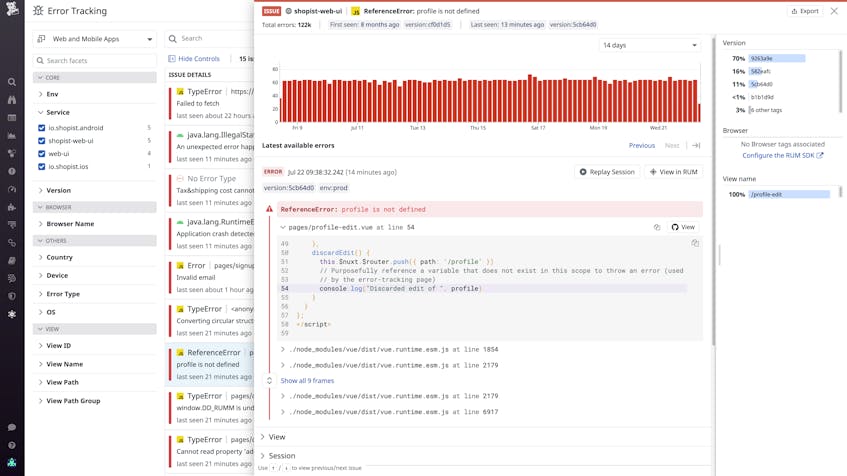Click the external link icon by Configure RUM SDK

coord(820,156)
